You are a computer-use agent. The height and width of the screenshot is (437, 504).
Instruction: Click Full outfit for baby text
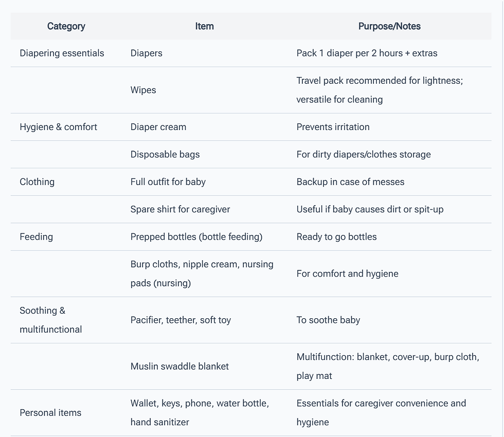[x=168, y=182]
